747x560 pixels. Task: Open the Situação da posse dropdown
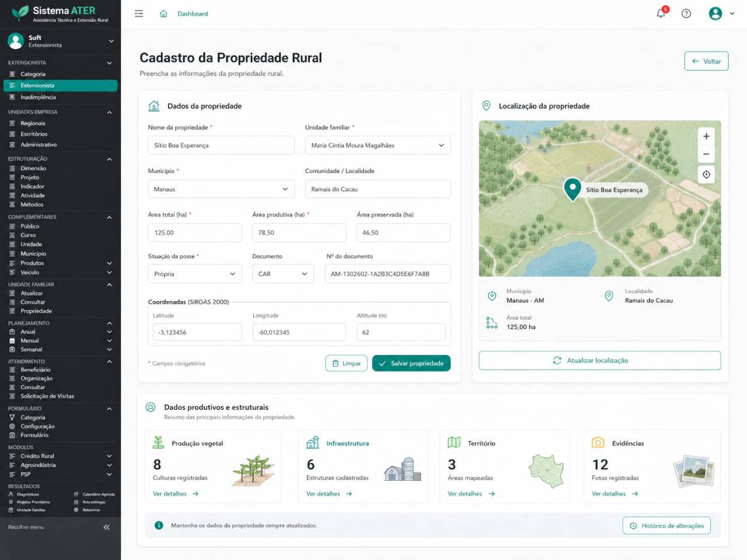click(195, 274)
